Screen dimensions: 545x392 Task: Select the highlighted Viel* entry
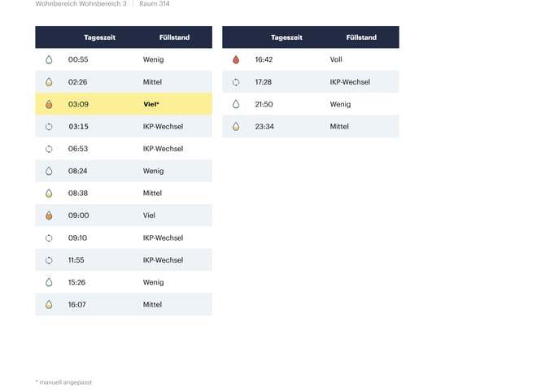point(124,104)
